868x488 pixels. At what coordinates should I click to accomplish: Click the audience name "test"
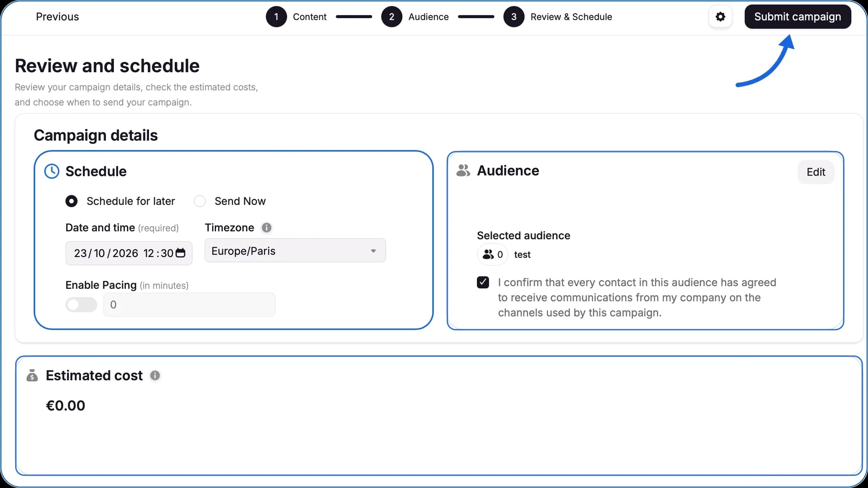click(522, 254)
